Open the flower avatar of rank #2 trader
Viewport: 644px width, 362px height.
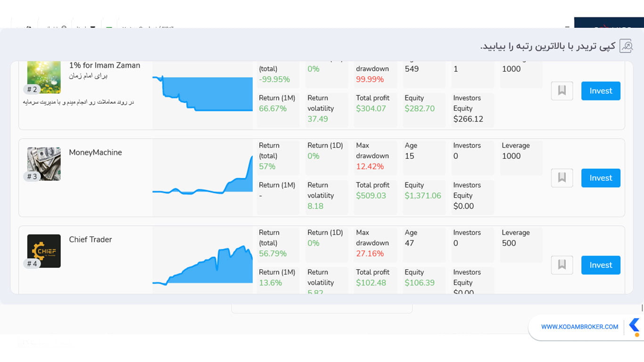[x=44, y=77]
